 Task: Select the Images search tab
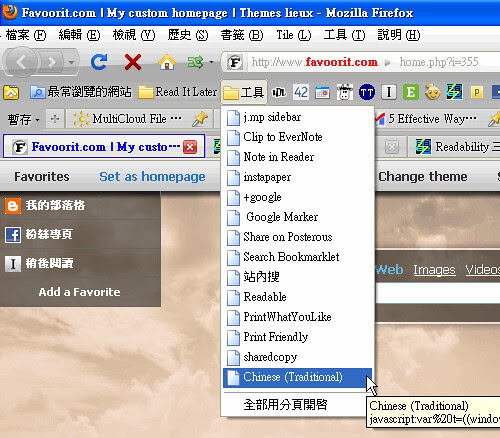point(434,269)
